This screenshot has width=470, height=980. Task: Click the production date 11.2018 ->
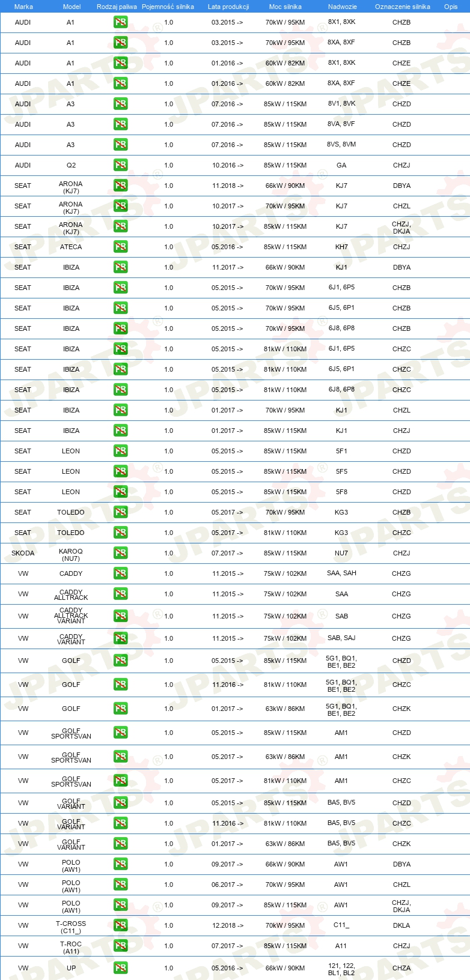pyautogui.click(x=228, y=186)
